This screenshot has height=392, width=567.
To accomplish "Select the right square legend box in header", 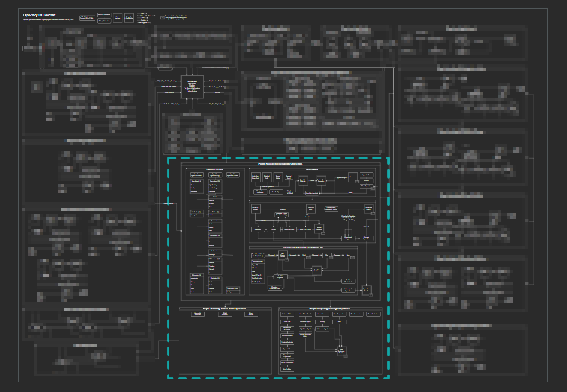I will (x=129, y=18).
